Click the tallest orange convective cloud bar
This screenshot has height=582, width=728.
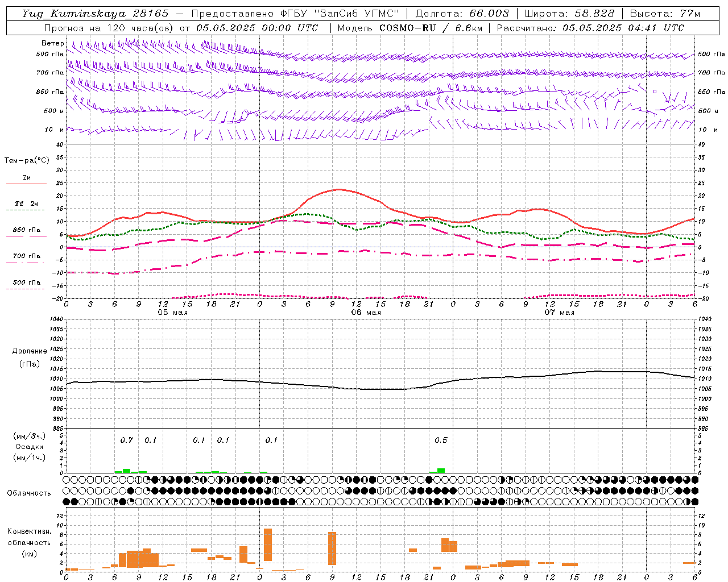click(x=268, y=544)
